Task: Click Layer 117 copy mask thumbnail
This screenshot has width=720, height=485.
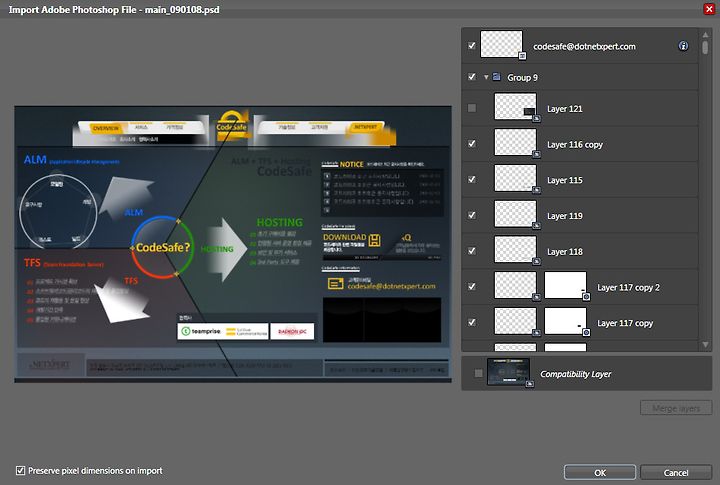Action: click(565, 321)
